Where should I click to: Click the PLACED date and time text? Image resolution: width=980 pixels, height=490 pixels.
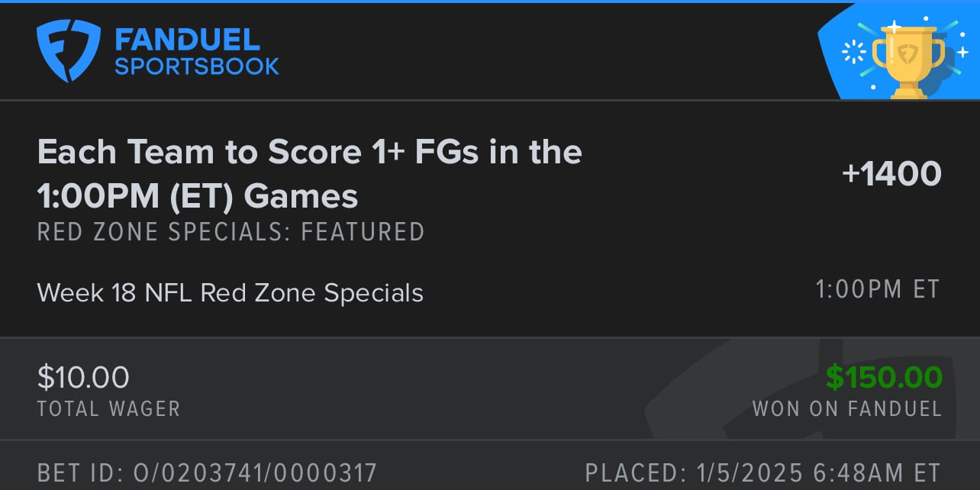pyautogui.click(x=762, y=472)
